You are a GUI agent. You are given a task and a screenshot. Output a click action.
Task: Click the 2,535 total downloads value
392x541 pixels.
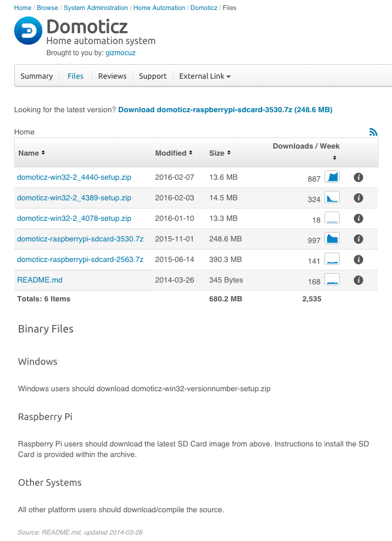click(311, 299)
